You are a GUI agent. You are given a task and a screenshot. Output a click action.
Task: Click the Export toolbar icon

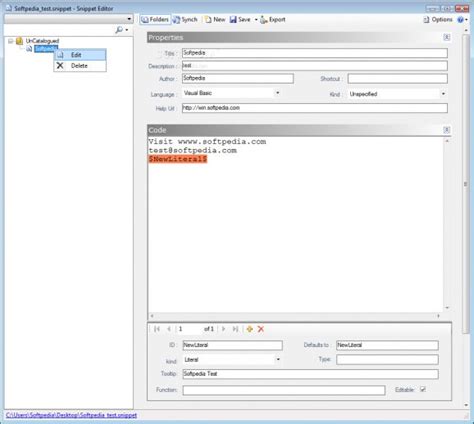point(264,20)
